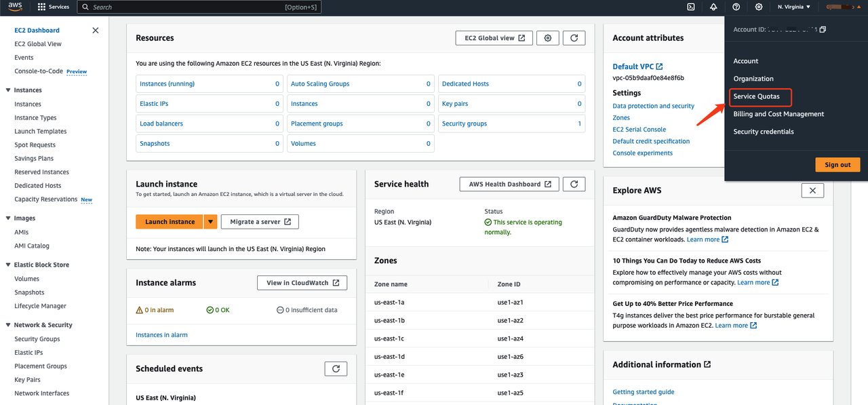Open Launch instance dropdown arrow
Image resolution: width=868 pixels, height=405 pixels.
point(211,222)
